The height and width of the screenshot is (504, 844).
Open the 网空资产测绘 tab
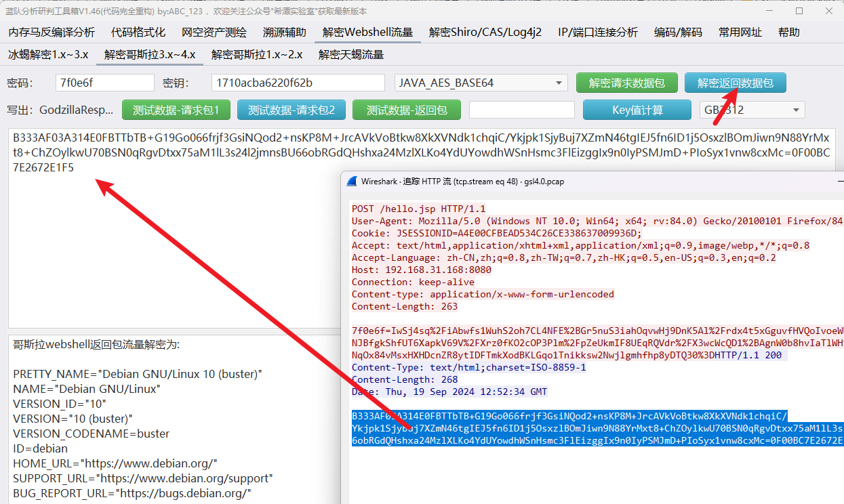pos(214,32)
